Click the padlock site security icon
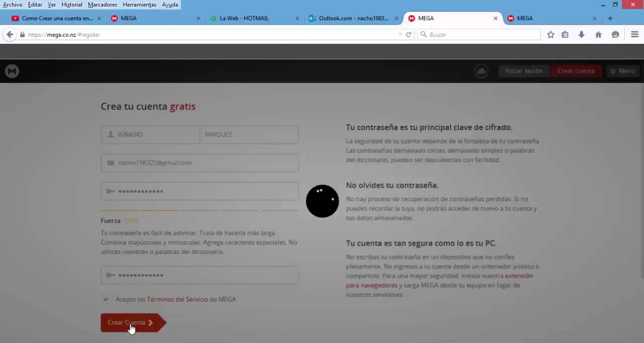644x343 pixels. pyautogui.click(x=22, y=35)
